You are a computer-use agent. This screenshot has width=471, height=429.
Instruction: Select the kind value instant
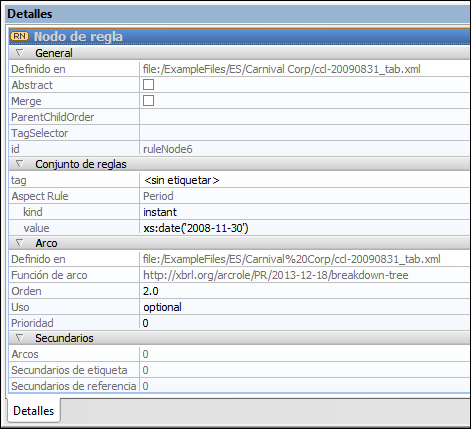tap(160, 212)
